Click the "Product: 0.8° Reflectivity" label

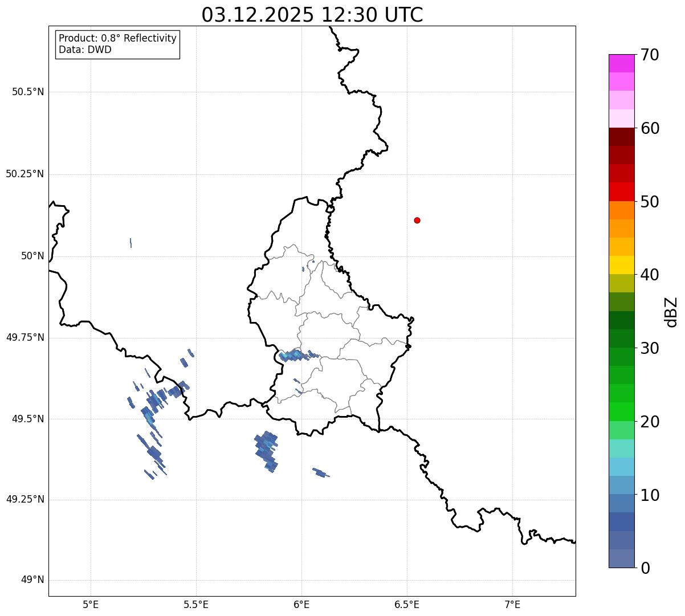coord(118,38)
